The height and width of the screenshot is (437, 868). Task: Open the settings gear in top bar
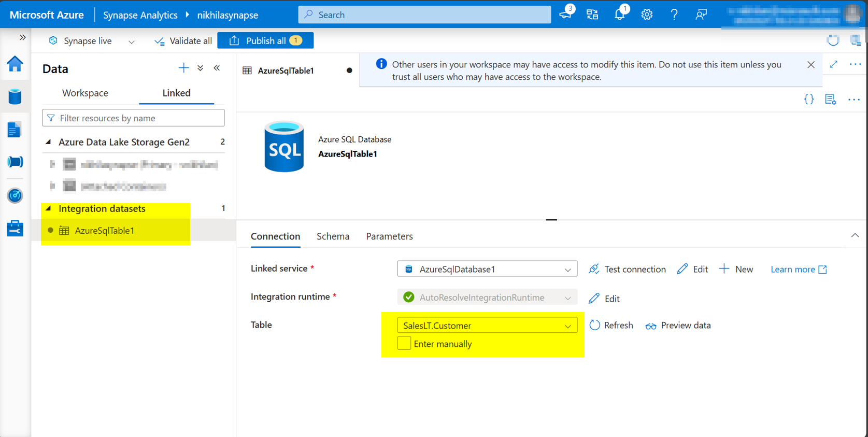pos(647,15)
